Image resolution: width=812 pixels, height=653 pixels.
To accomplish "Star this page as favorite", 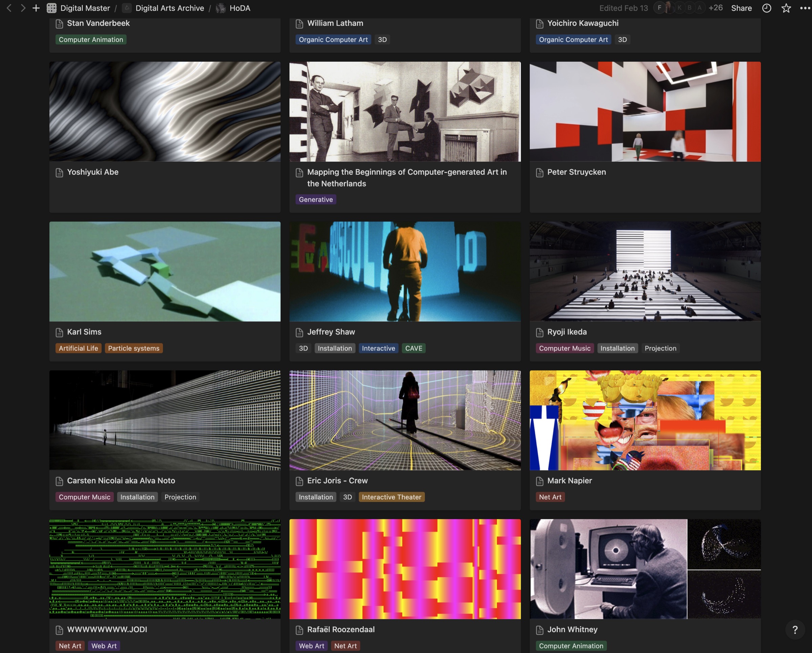I will point(786,8).
